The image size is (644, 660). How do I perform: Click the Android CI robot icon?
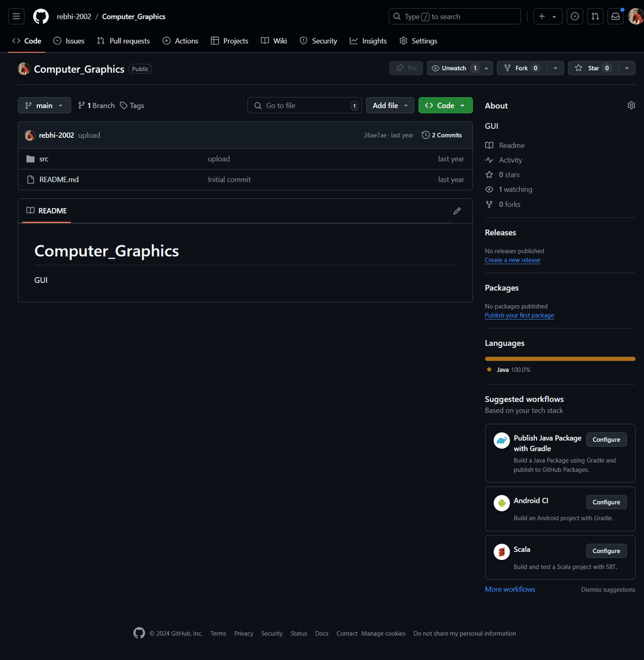click(501, 503)
